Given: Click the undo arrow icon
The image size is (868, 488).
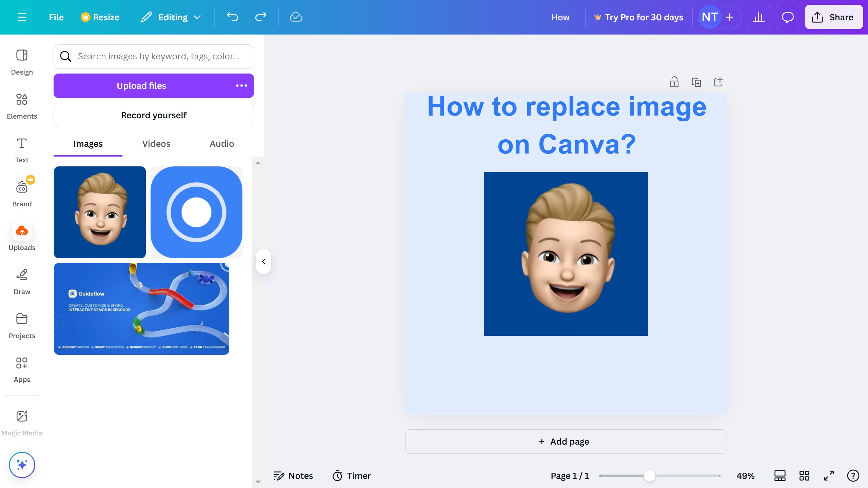Looking at the screenshot, I should click(x=233, y=17).
